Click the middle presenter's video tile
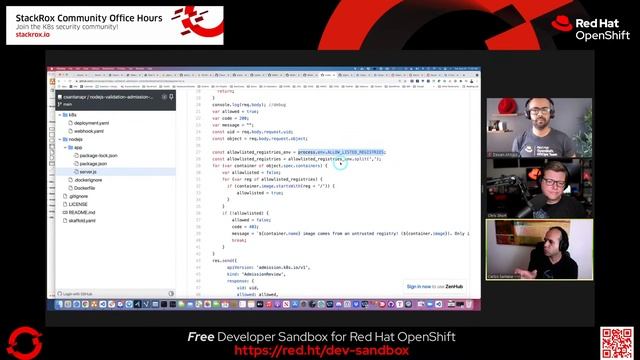 click(539, 188)
